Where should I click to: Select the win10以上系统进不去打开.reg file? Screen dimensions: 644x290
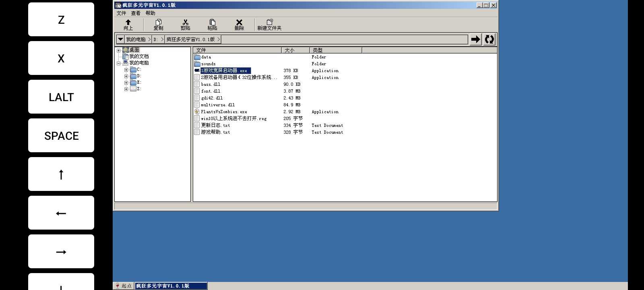click(233, 118)
